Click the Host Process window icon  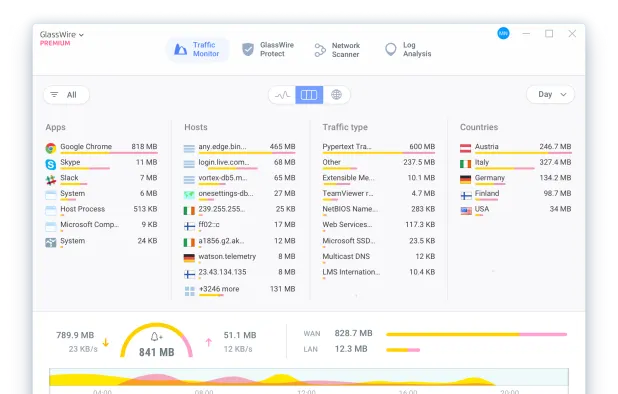click(x=50, y=211)
